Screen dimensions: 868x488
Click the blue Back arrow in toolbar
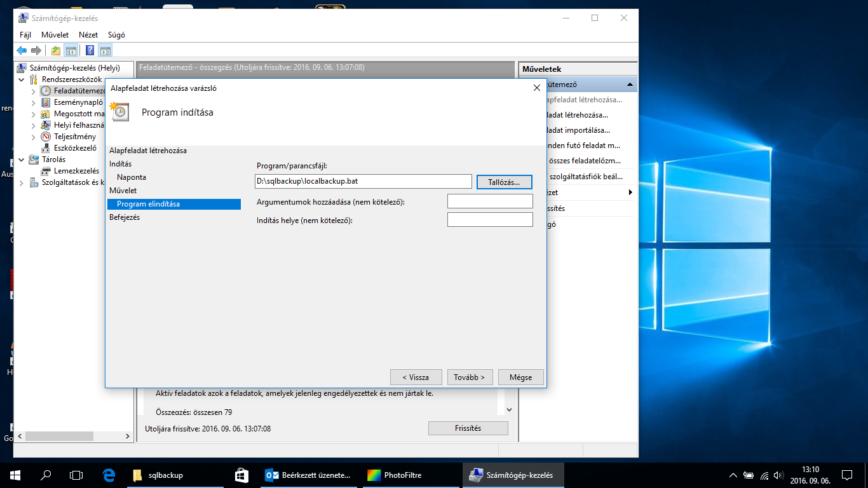coord(22,51)
